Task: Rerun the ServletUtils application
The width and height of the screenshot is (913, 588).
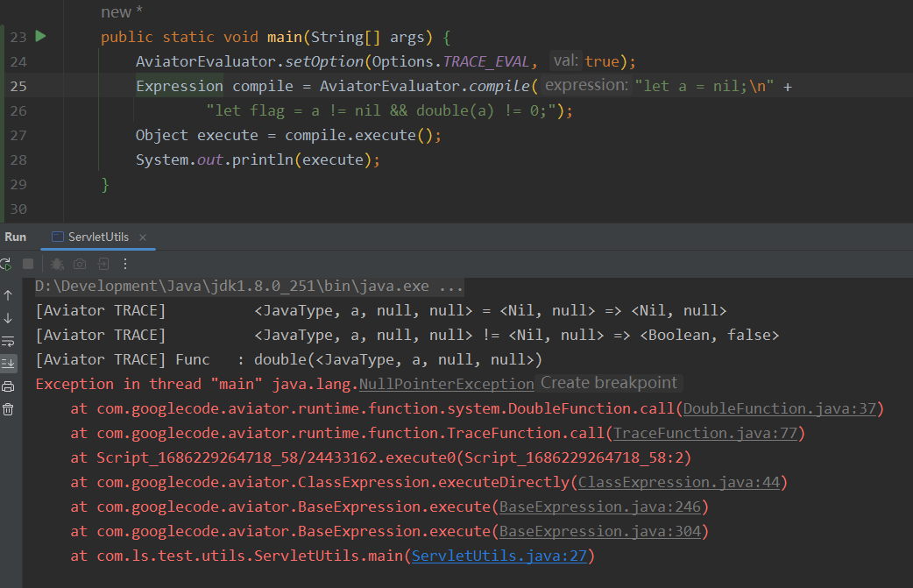Action: pos(5,264)
